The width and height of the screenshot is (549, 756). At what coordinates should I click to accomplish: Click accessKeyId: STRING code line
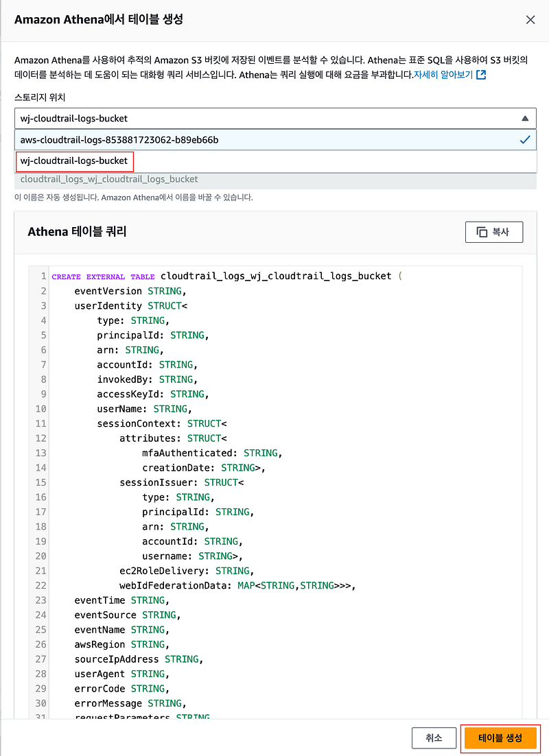click(x=153, y=394)
